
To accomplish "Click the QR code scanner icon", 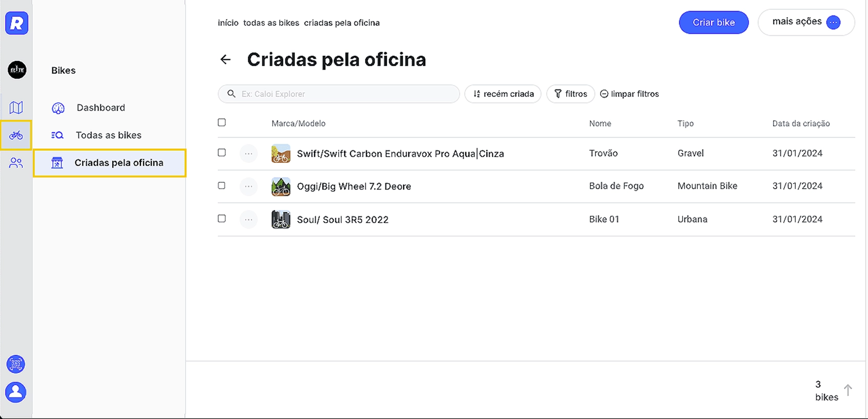I will tap(16, 364).
